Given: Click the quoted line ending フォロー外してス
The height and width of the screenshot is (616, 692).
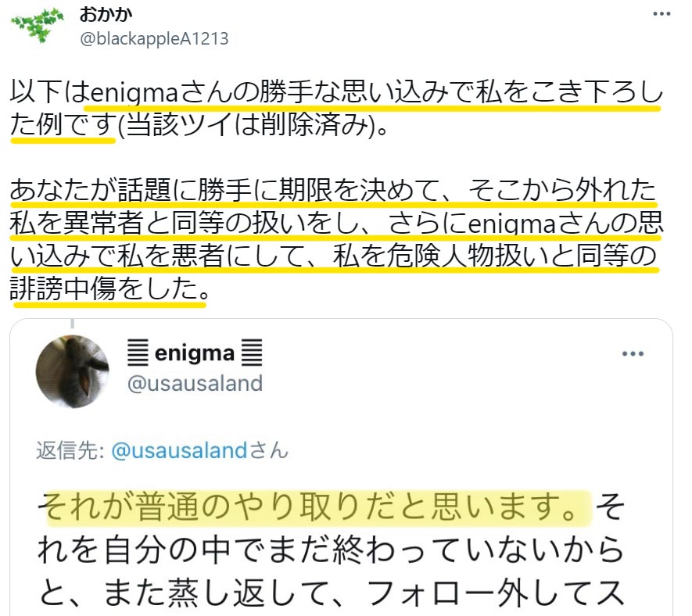Looking at the screenshot, I should pyautogui.click(x=331, y=594).
